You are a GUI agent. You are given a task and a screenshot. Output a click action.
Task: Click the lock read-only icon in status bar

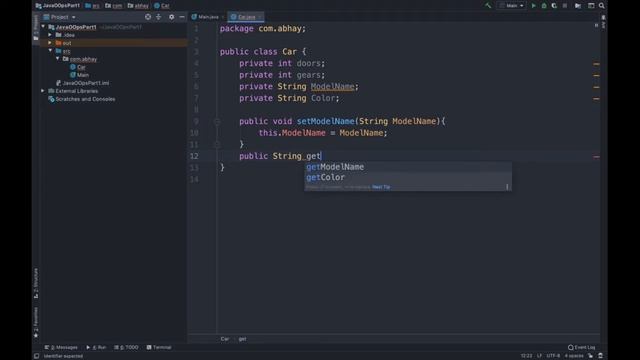pos(591,356)
